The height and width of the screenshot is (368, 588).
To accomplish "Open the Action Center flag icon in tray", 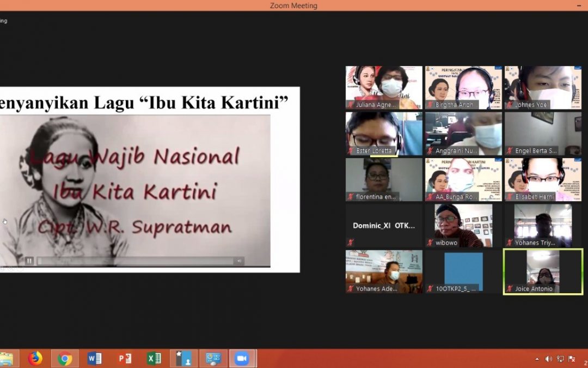I will [572, 359].
